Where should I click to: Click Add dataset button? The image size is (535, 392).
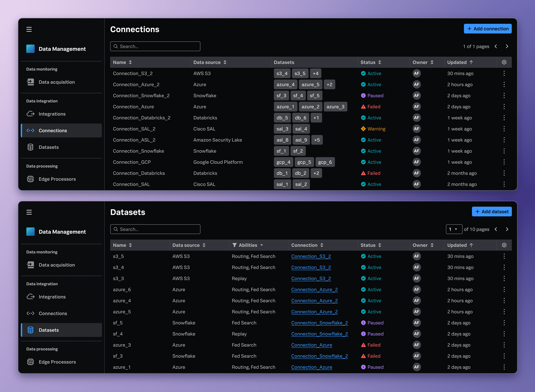click(x=492, y=211)
